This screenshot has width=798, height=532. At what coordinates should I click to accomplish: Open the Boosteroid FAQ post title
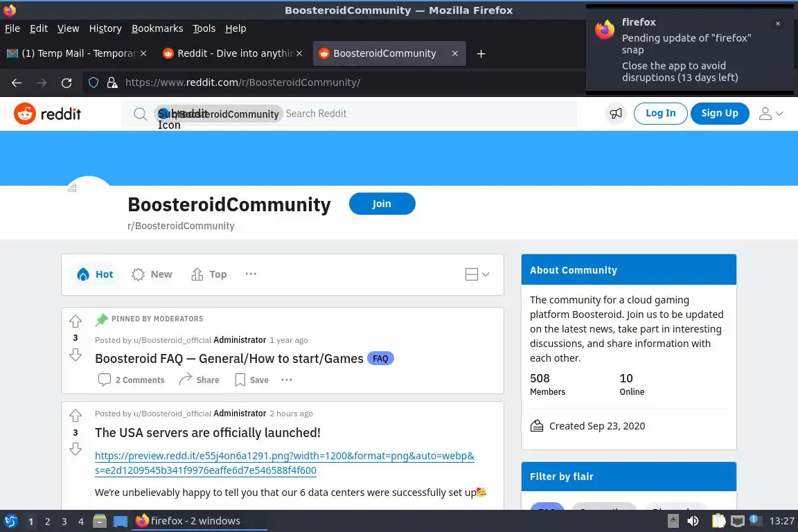[x=229, y=358]
